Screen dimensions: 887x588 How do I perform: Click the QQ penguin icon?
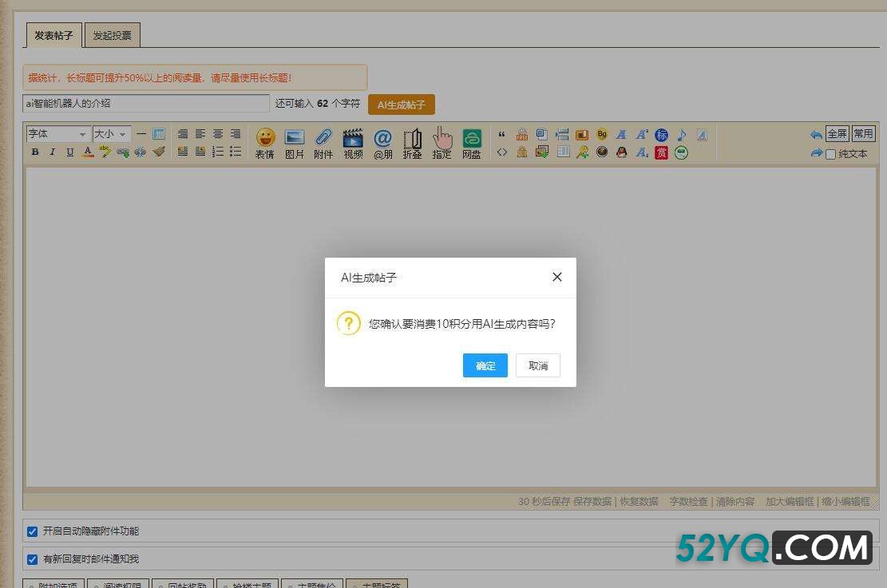point(621,152)
